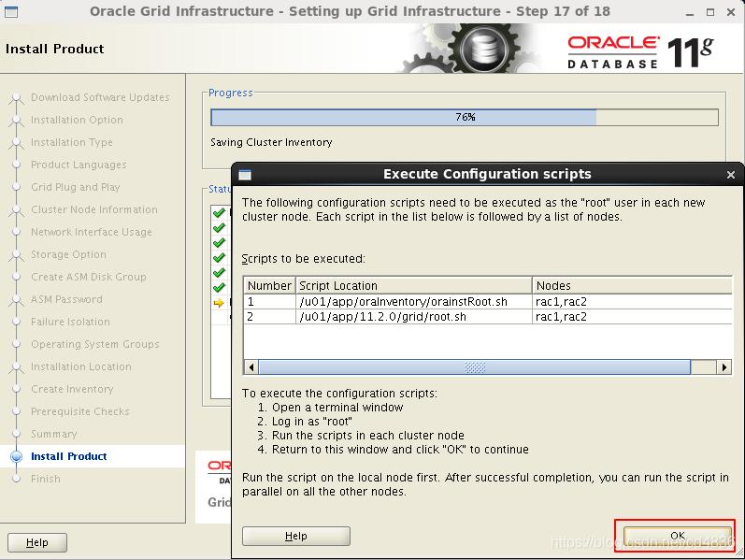Viewport: 745px width, 560px height.
Task: Select the /u01/app/11.2.0/grid/root.sh cell
Action: [414, 317]
